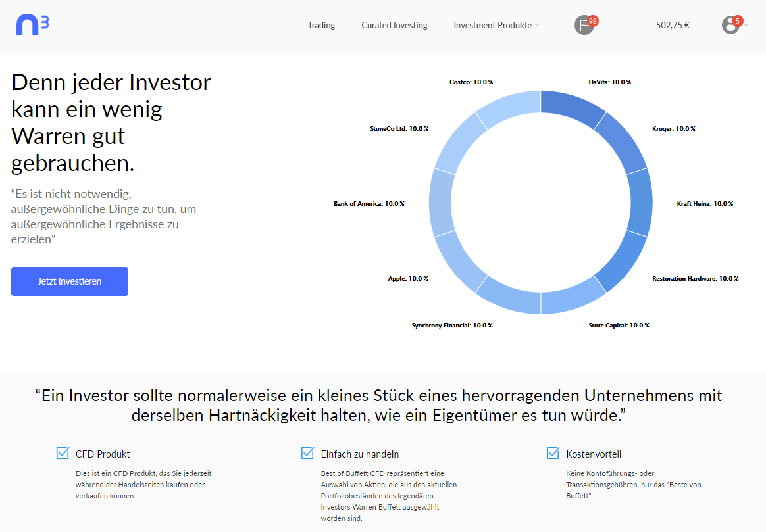Click the checkmark icon beside Einfach zu handeln

308,454
